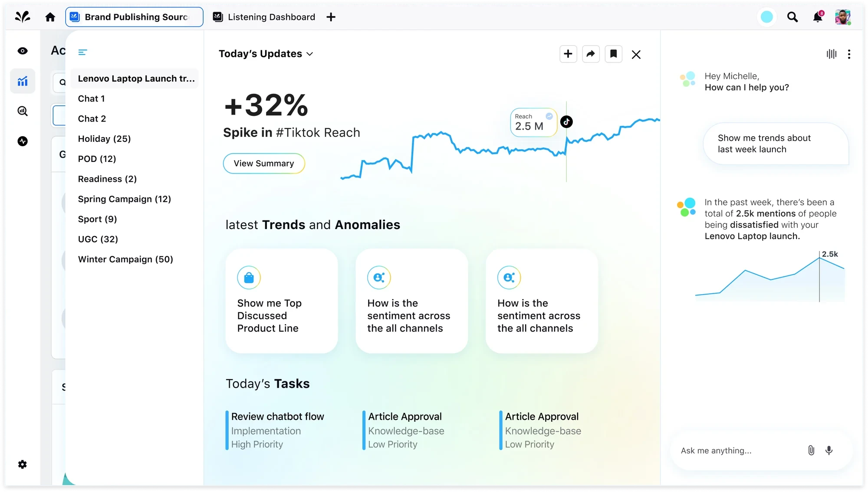868x492 pixels.
Task: Click the Reach 2.5 M tooltip
Action: pyautogui.click(x=533, y=122)
